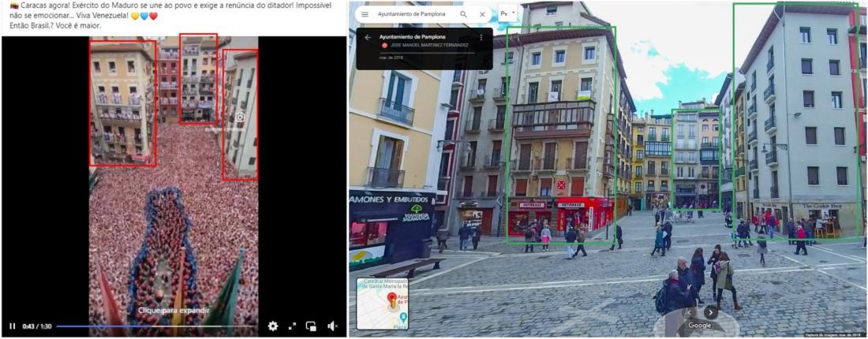Open video settings gear icon
The image size is (868, 339).
(273, 326)
